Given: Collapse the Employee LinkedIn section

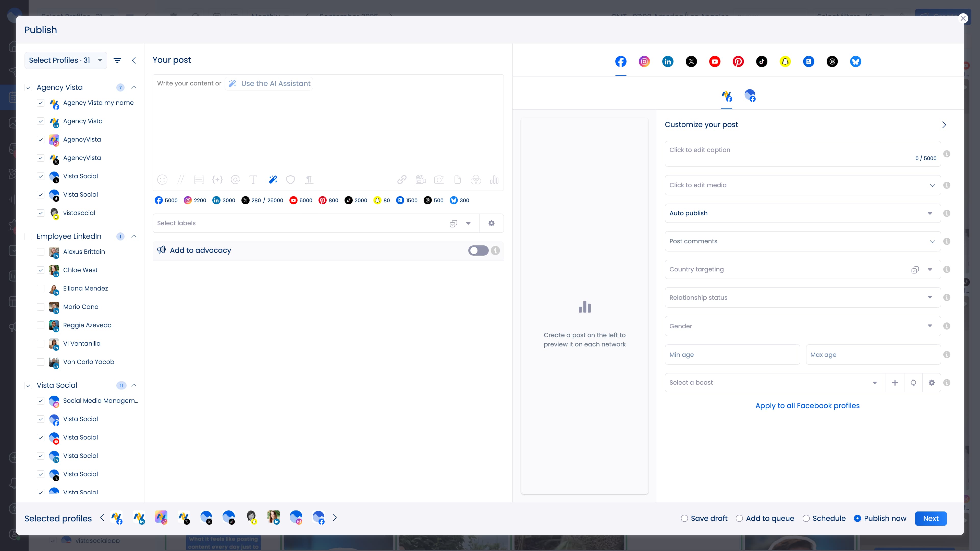Looking at the screenshot, I should [133, 236].
